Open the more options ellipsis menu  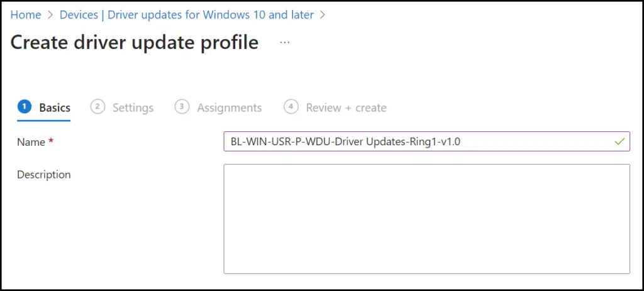(x=285, y=42)
